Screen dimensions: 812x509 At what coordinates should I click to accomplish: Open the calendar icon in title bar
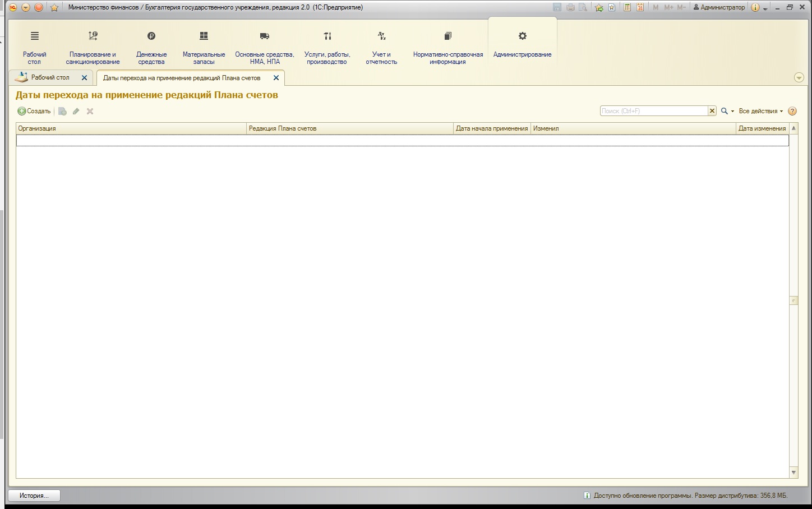(640, 7)
